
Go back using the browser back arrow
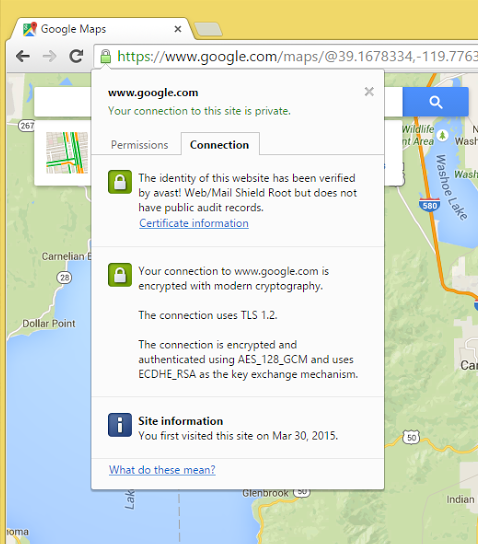click(x=23, y=56)
